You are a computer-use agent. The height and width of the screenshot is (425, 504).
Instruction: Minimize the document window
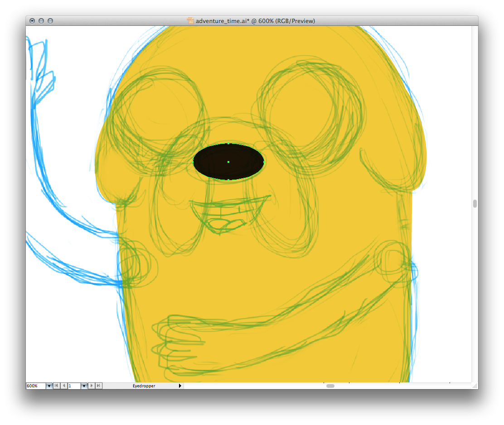41,21
